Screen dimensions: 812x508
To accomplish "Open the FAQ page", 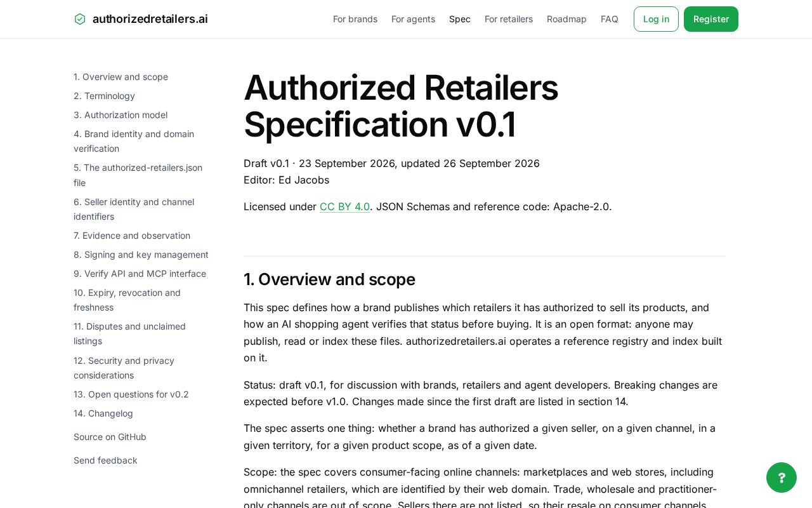I will point(610,19).
